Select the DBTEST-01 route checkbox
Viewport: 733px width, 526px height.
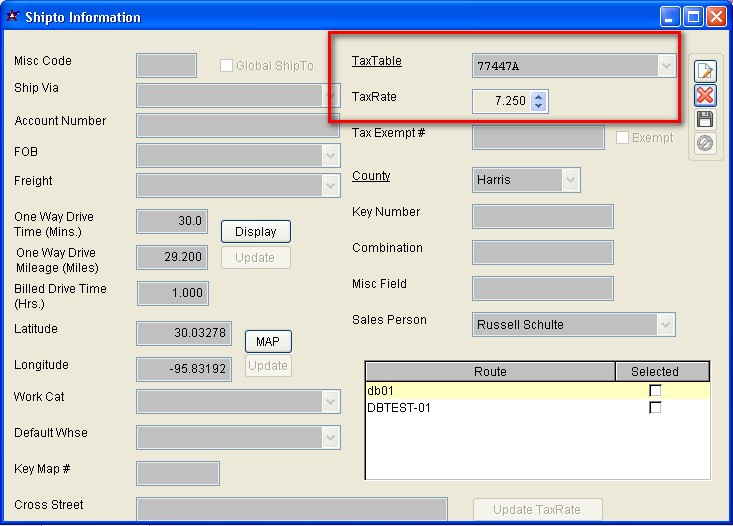(655, 408)
